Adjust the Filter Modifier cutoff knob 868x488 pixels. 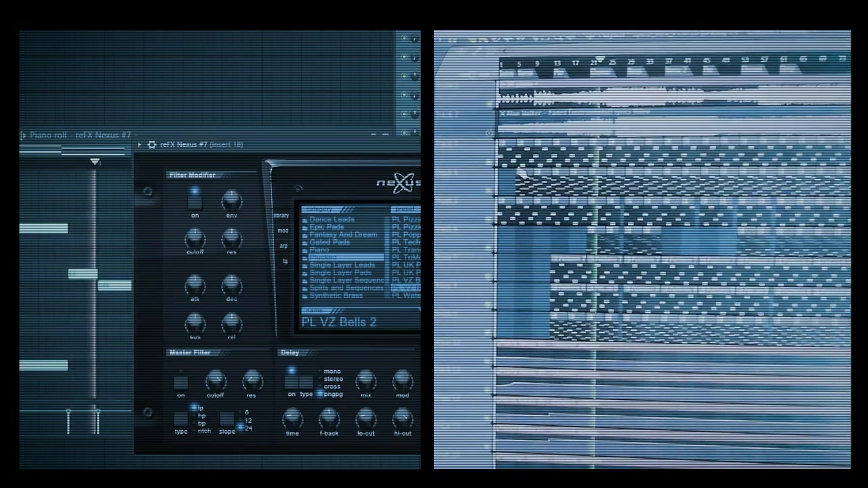195,238
